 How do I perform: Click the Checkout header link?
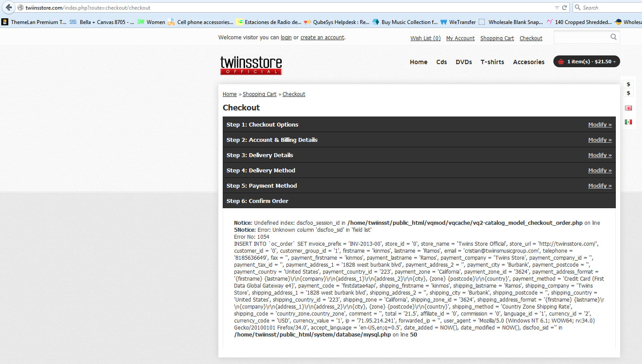(531, 38)
